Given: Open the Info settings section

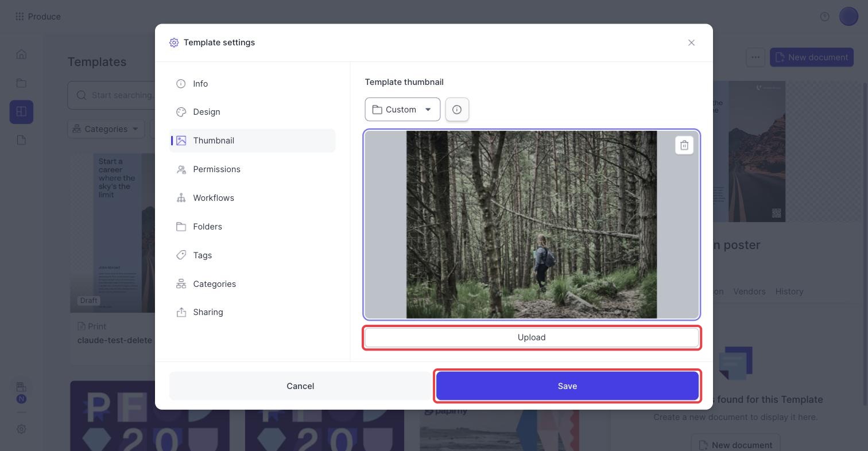Looking at the screenshot, I should pyautogui.click(x=252, y=84).
